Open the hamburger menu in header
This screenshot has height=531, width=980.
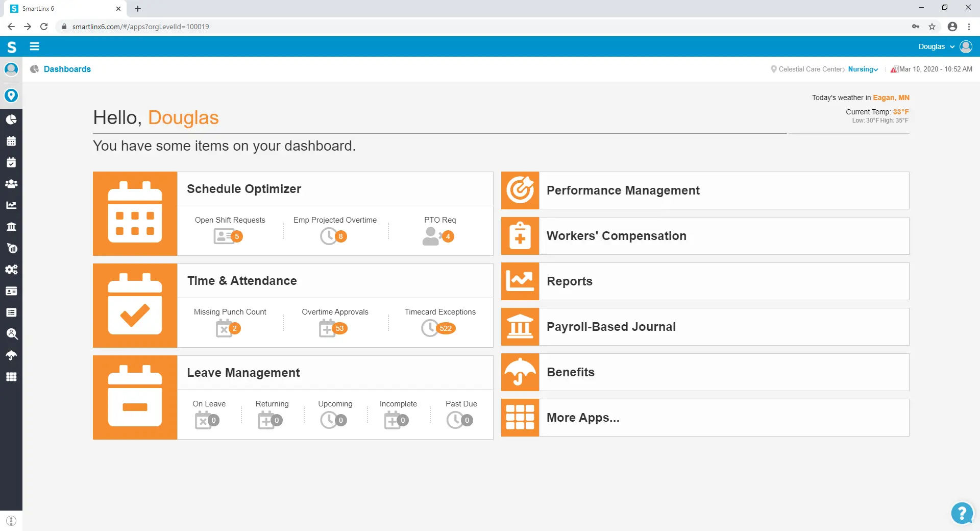34,46
